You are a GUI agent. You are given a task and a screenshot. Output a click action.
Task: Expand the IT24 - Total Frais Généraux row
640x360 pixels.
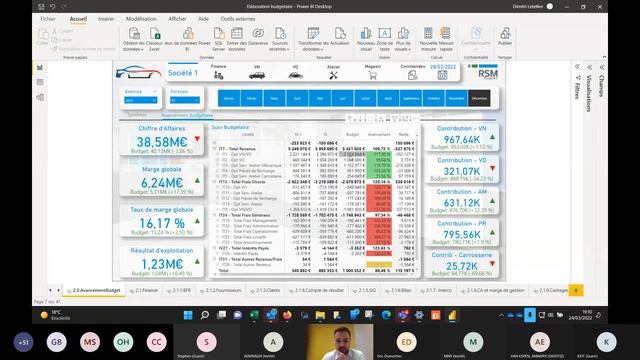coord(214,215)
